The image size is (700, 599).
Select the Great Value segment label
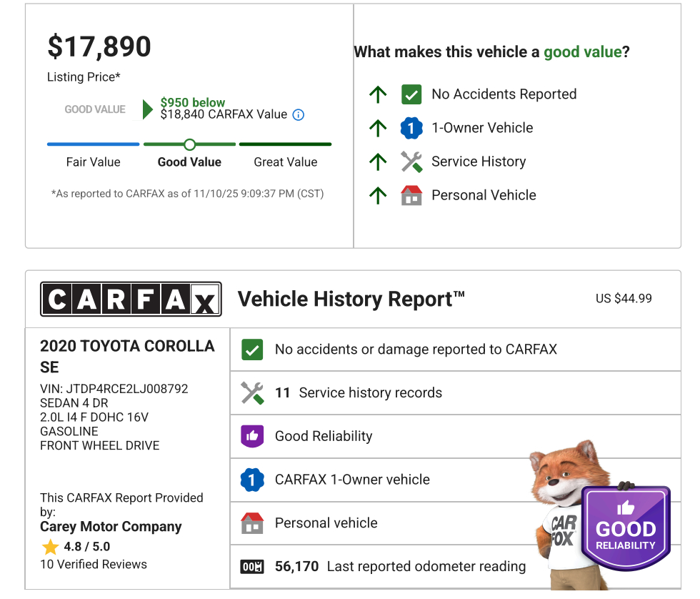pyautogui.click(x=285, y=162)
